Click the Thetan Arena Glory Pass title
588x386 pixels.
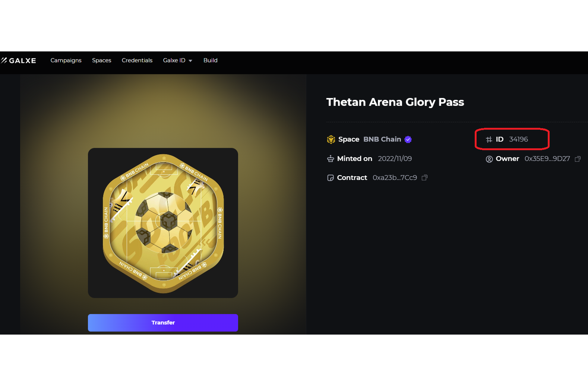coord(395,102)
